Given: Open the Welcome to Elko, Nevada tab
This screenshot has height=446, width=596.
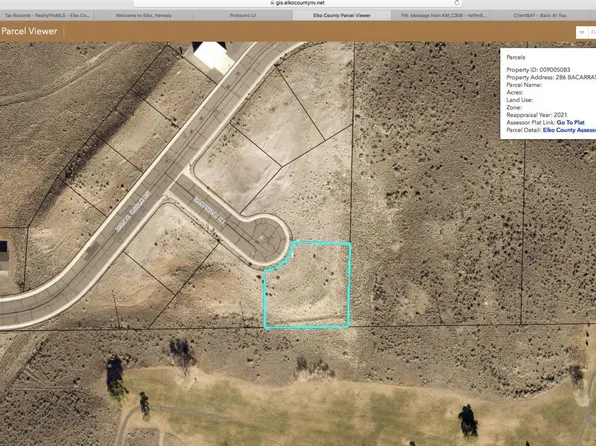Looking at the screenshot, I should [x=144, y=16].
